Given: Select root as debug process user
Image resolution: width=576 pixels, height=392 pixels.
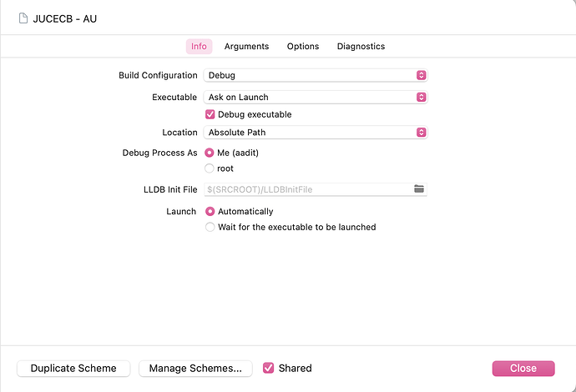Looking at the screenshot, I should point(210,168).
